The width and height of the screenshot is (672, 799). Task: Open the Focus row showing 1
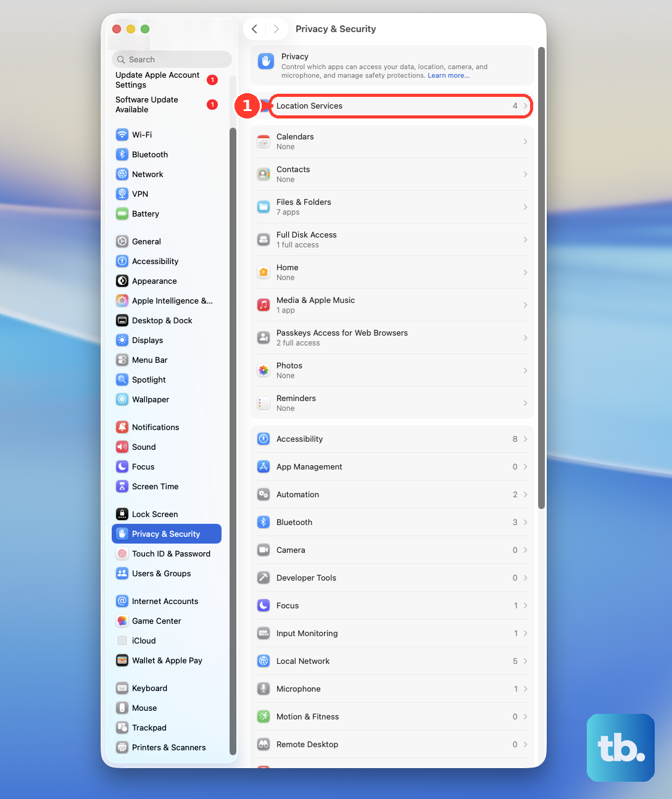click(x=392, y=605)
